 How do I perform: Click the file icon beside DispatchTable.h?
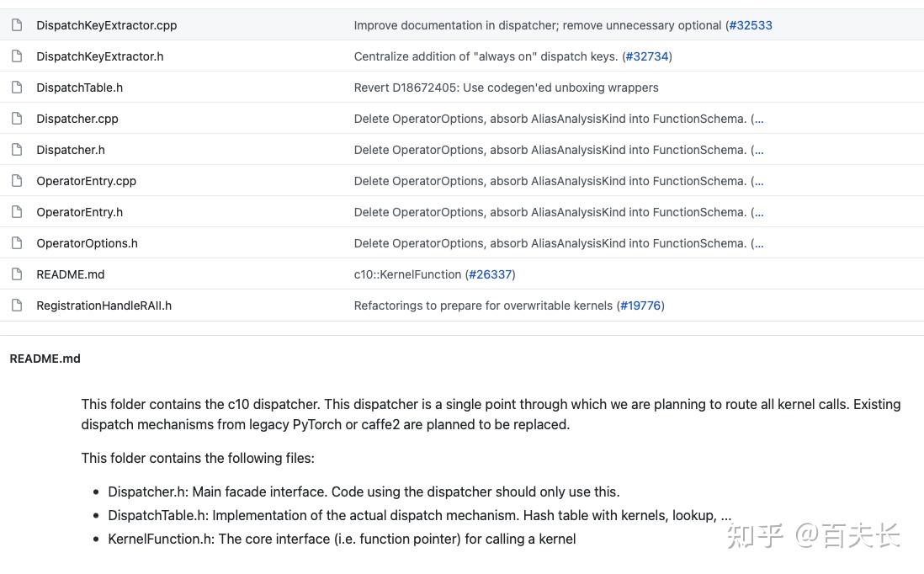(x=16, y=88)
